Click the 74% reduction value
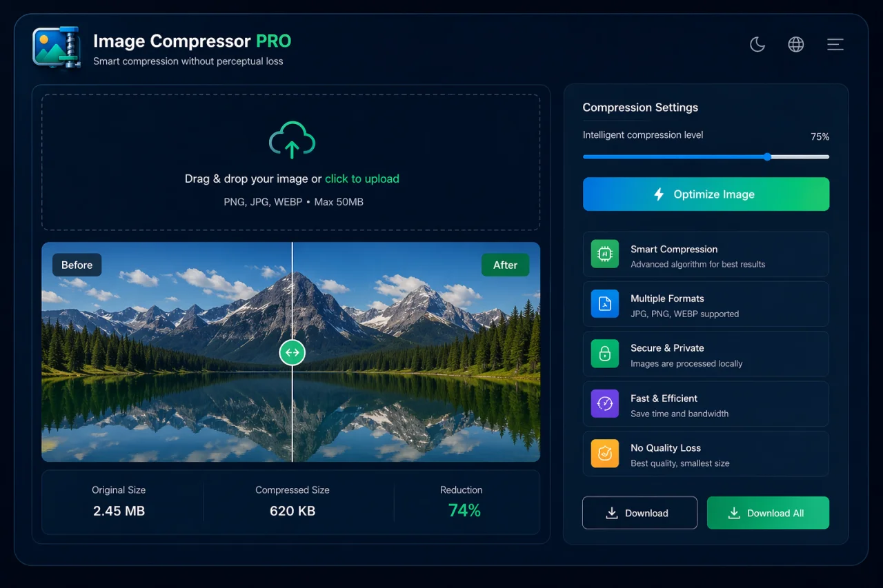The image size is (883, 588). coord(464,510)
